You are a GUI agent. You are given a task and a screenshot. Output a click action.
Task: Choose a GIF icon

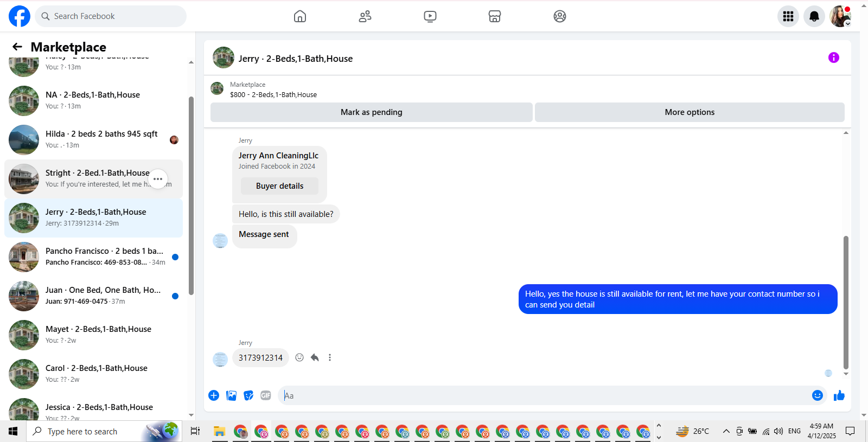[266, 395]
